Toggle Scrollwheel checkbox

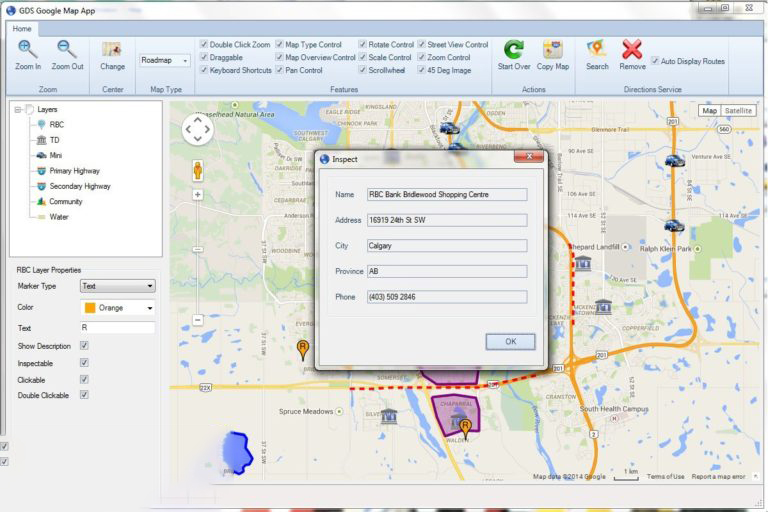(362, 70)
